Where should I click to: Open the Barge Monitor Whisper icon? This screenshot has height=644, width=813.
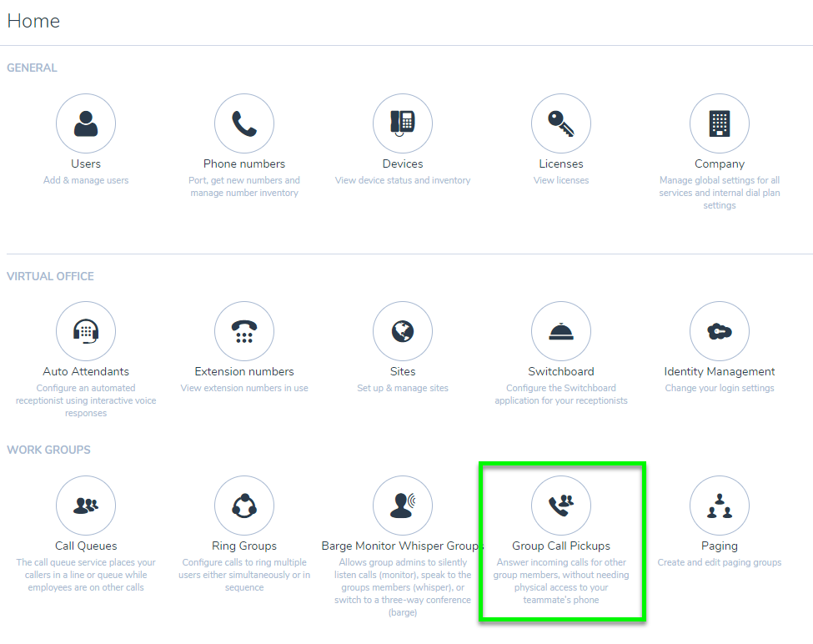tap(403, 506)
